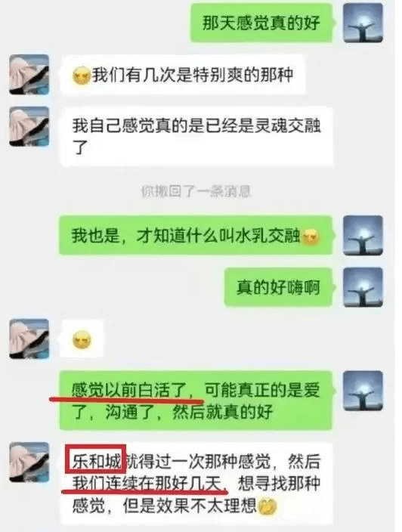The width and height of the screenshot is (402, 532).
Task: Tap contact avatar beside the emoji-only message
Action: (x=29, y=339)
